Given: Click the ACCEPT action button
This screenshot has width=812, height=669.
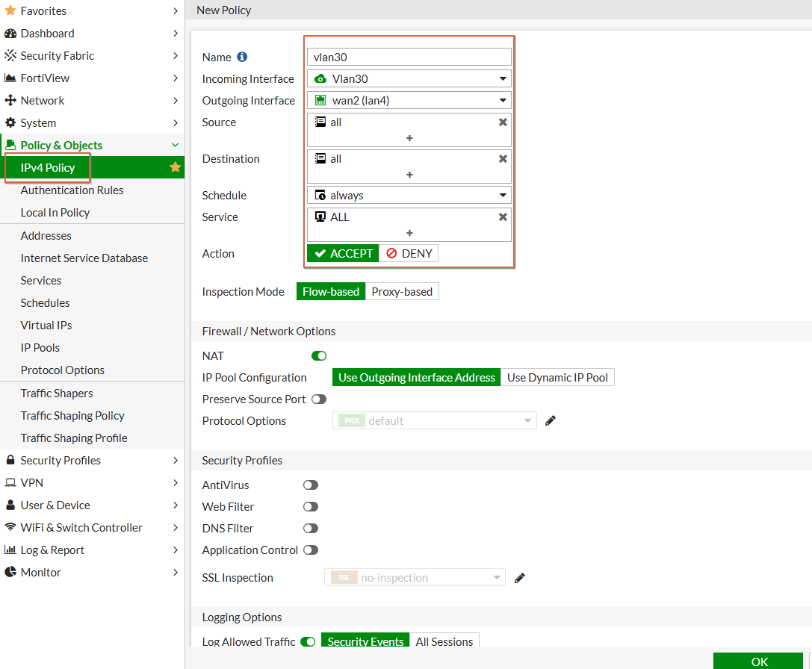Looking at the screenshot, I should tap(343, 253).
